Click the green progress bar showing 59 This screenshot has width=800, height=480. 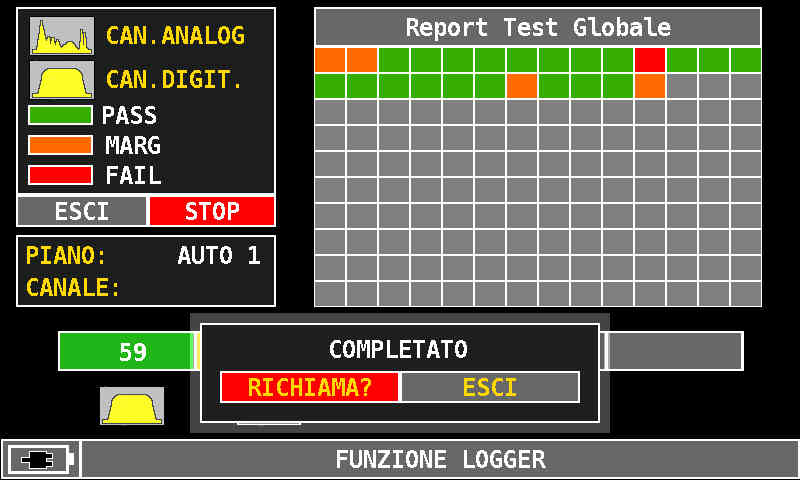tap(128, 351)
